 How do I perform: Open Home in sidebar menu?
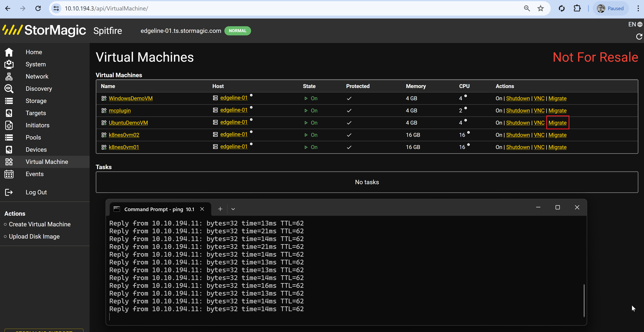point(34,52)
